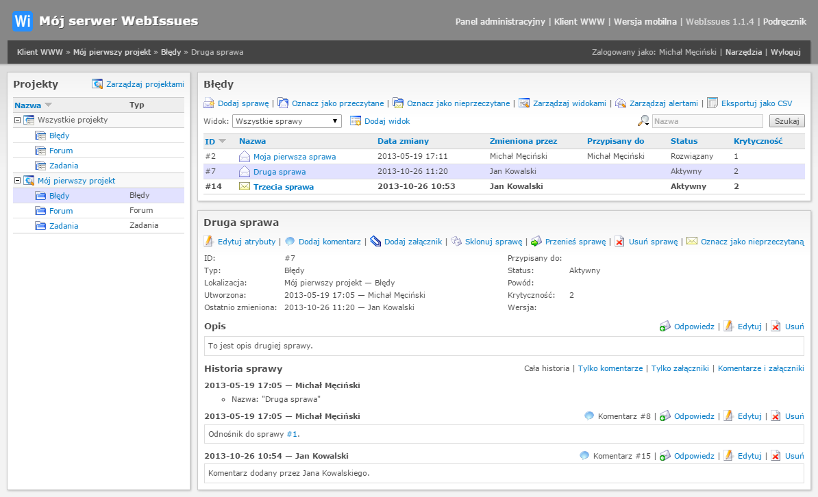
Task: Open the Narzędzia menu
Action: tap(743, 52)
